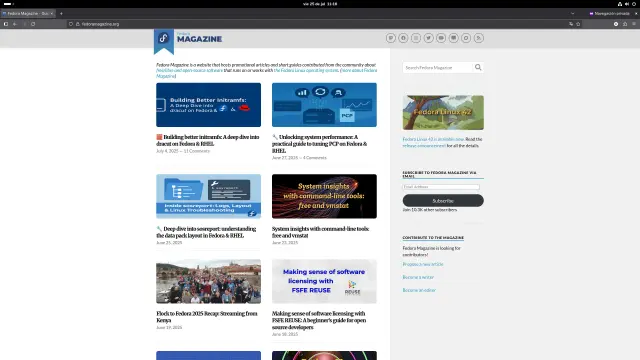Open Deep dive into sosreport article title
Screen dimensions: 640x360
point(206,232)
